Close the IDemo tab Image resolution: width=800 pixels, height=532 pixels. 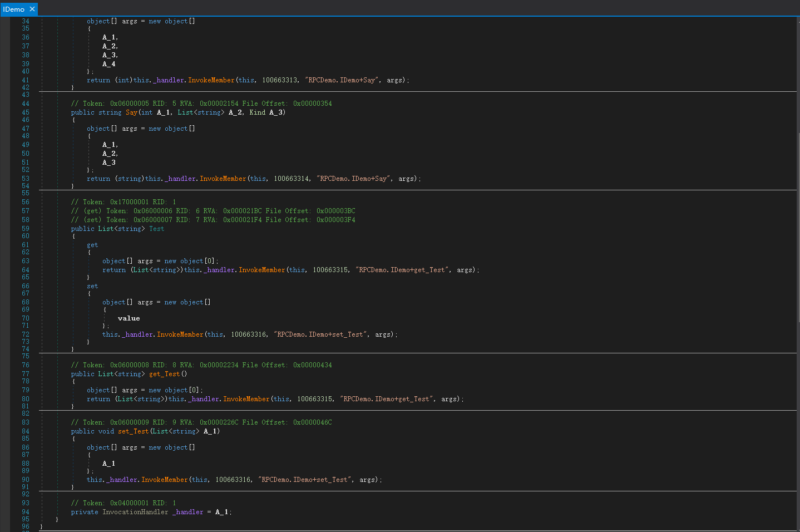[32, 9]
